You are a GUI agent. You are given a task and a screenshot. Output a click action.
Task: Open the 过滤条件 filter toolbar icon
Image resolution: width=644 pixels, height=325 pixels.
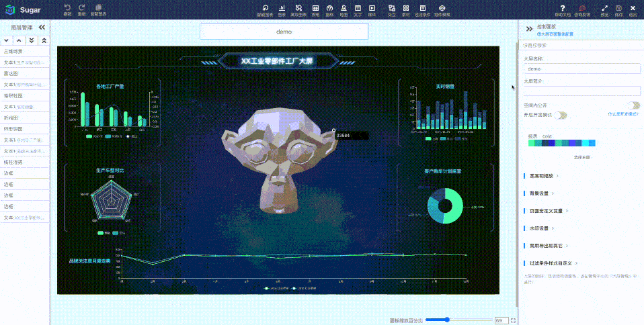[422, 8]
